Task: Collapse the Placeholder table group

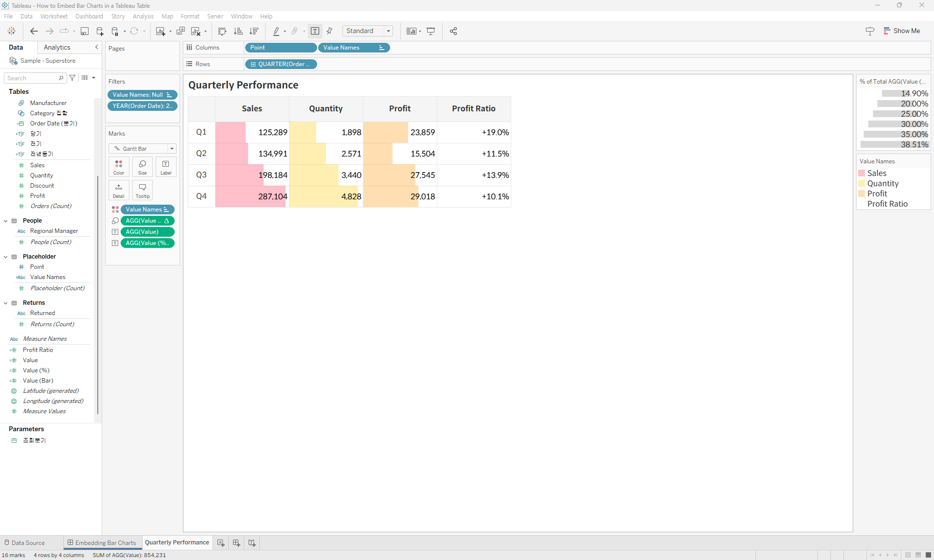Action: tap(6, 257)
